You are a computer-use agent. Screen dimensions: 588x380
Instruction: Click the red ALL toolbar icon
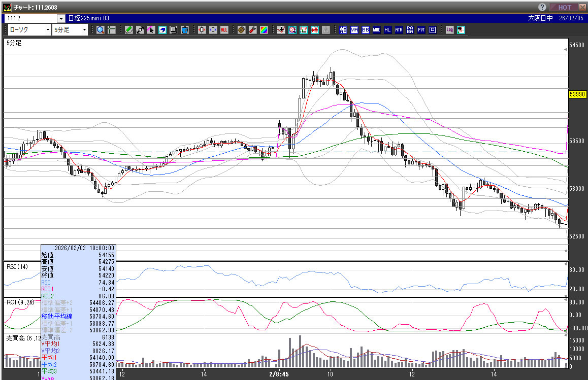[224, 30]
